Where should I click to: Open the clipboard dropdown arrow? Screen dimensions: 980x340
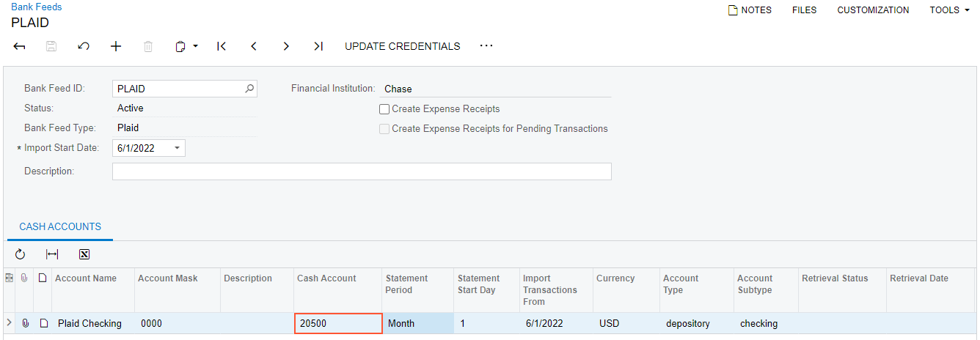pos(196,46)
